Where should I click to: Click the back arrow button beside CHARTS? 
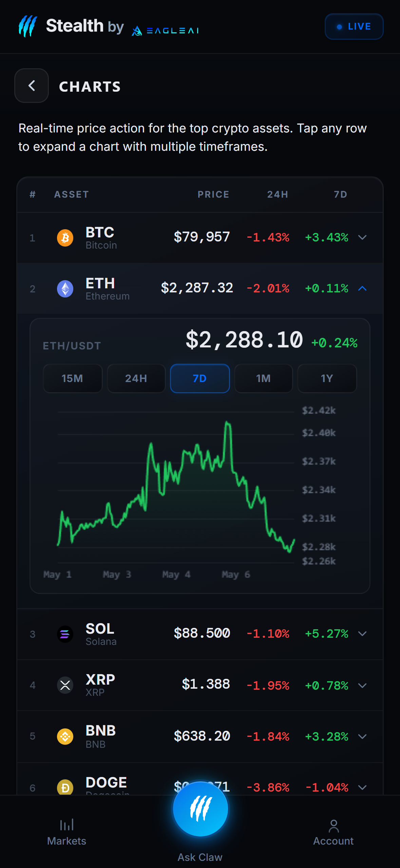[x=32, y=86]
